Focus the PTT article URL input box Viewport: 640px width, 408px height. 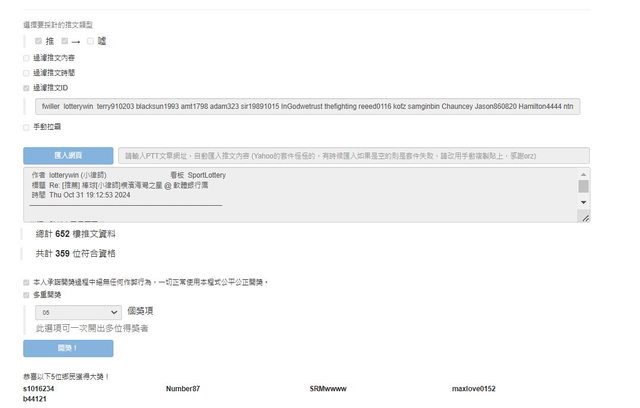(351, 156)
